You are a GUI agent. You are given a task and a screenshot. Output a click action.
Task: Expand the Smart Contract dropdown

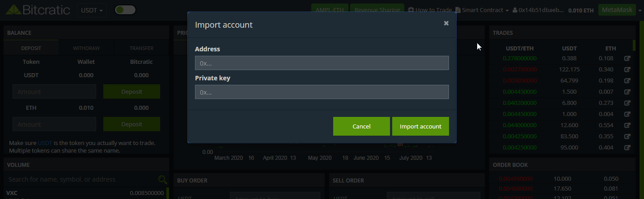(482, 10)
